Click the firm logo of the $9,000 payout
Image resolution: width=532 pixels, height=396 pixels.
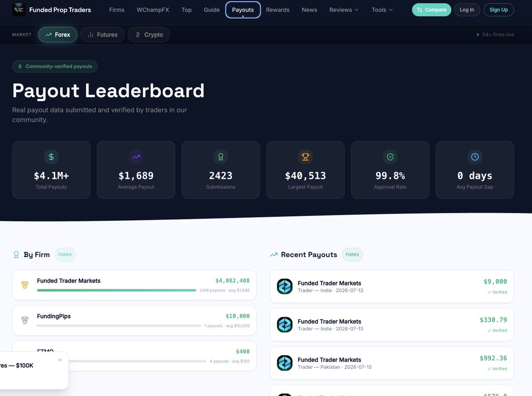(x=285, y=286)
